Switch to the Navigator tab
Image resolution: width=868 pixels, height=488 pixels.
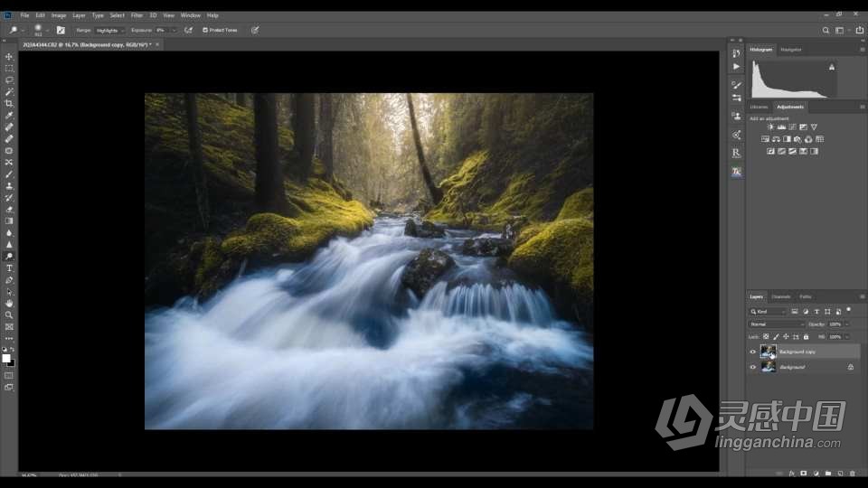(790, 50)
